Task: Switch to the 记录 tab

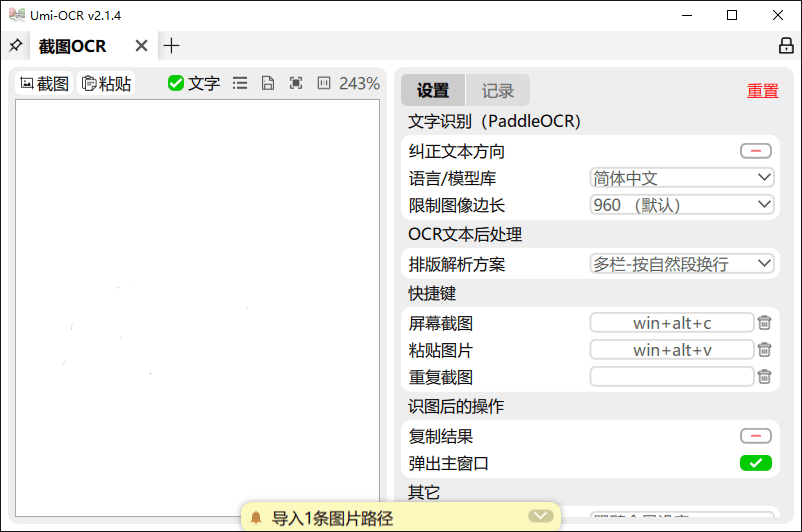Action: pyautogui.click(x=498, y=90)
